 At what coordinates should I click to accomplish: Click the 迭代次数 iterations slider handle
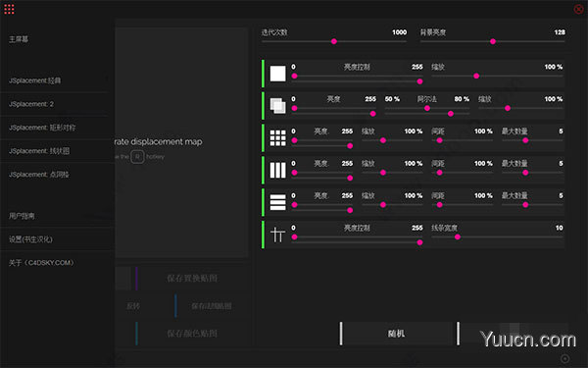334,41
